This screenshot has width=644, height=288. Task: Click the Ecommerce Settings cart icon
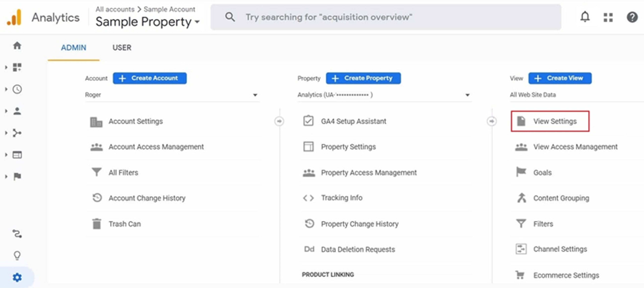click(520, 275)
